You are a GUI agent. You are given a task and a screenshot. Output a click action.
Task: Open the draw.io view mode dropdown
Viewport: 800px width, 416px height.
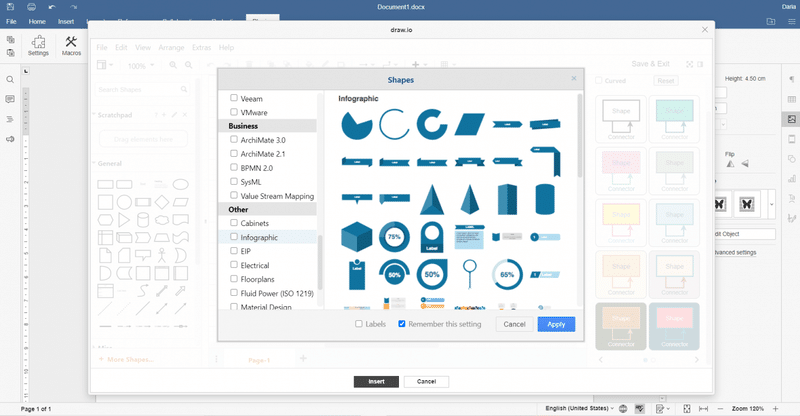(x=105, y=65)
